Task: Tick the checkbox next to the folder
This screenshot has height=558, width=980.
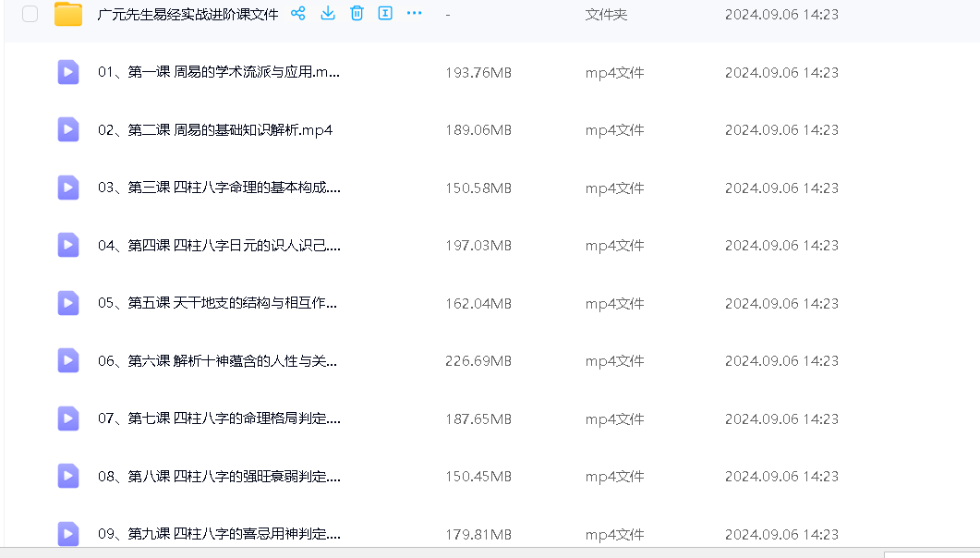Action: [30, 14]
